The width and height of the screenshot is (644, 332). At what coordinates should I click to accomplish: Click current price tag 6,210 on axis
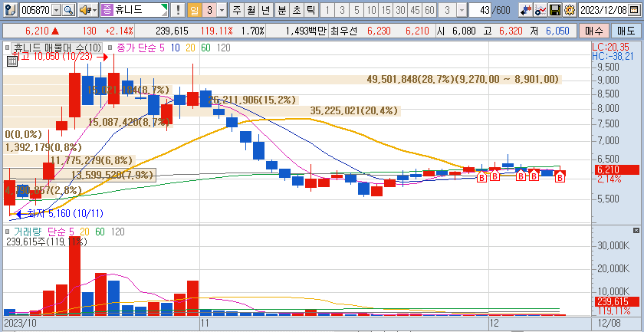click(616, 169)
